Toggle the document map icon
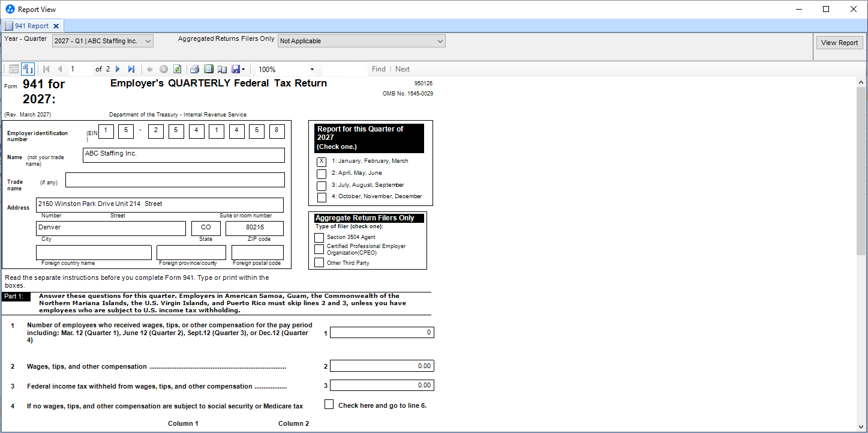The image size is (868, 433). [14, 69]
